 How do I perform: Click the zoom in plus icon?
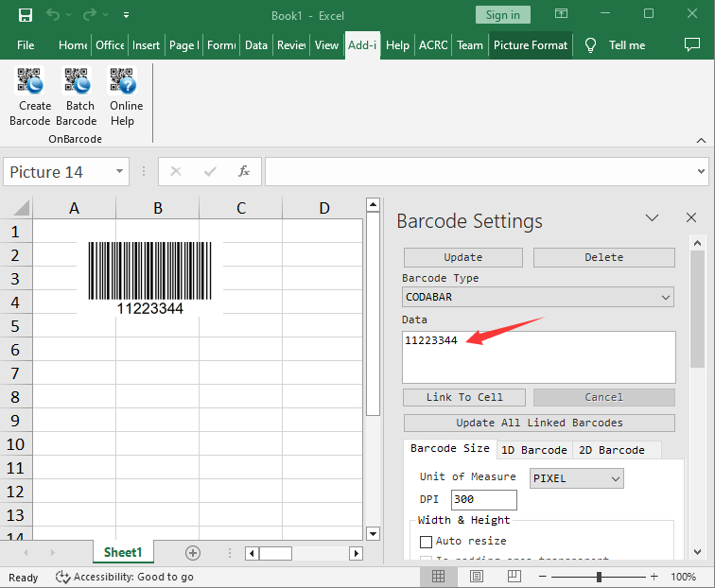click(x=654, y=577)
